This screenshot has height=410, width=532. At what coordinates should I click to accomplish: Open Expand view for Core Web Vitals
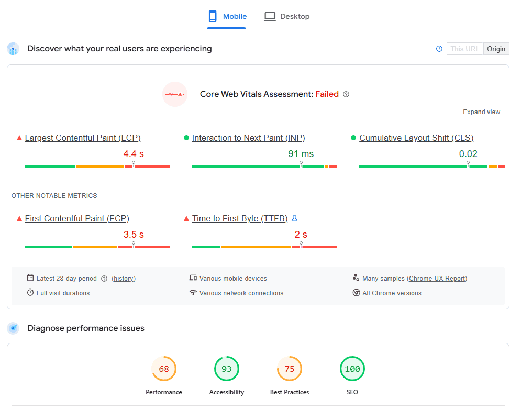click(x=481, y=112)
